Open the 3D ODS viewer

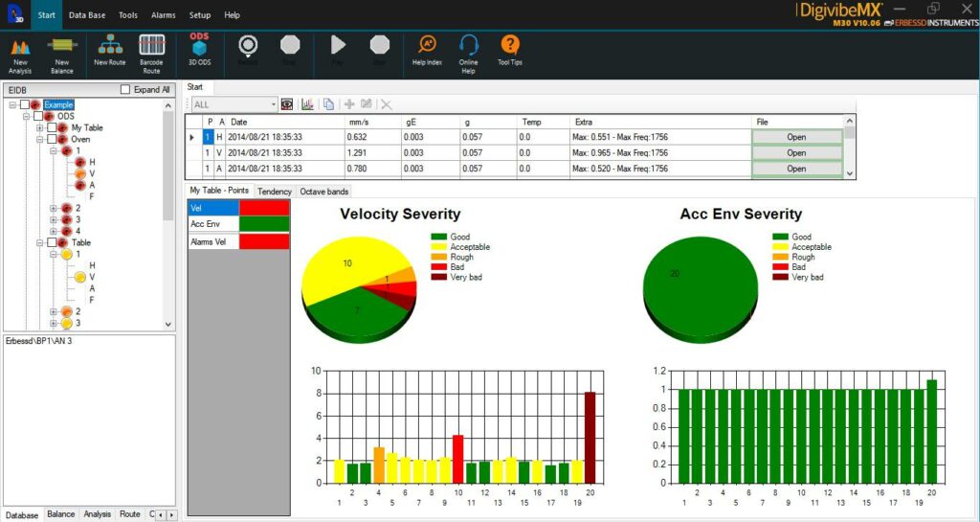(x=199, y=50)
